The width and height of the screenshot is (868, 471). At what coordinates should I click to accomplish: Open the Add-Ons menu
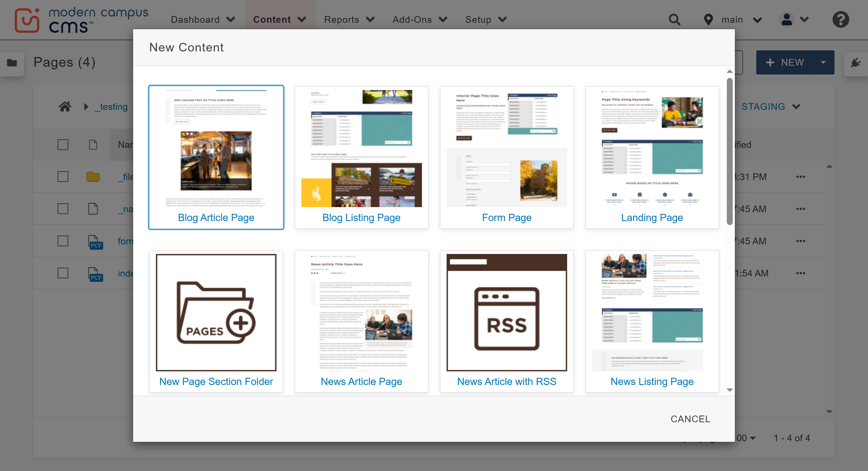tap(420, 20)
